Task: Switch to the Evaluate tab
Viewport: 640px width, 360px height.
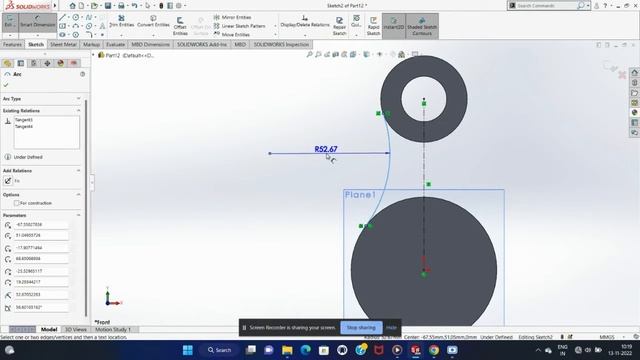Action: tap(116, 44)
